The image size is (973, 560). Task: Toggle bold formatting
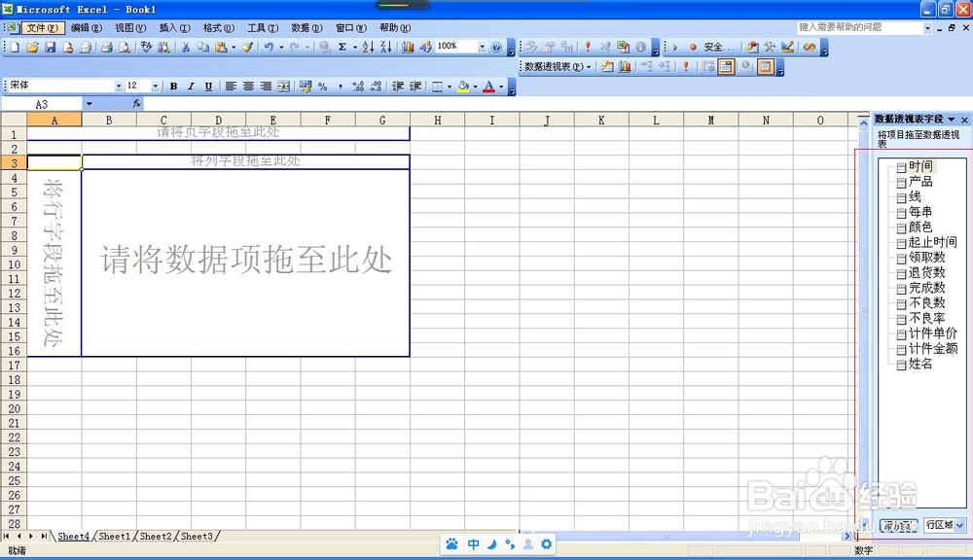tap(173, 87)
